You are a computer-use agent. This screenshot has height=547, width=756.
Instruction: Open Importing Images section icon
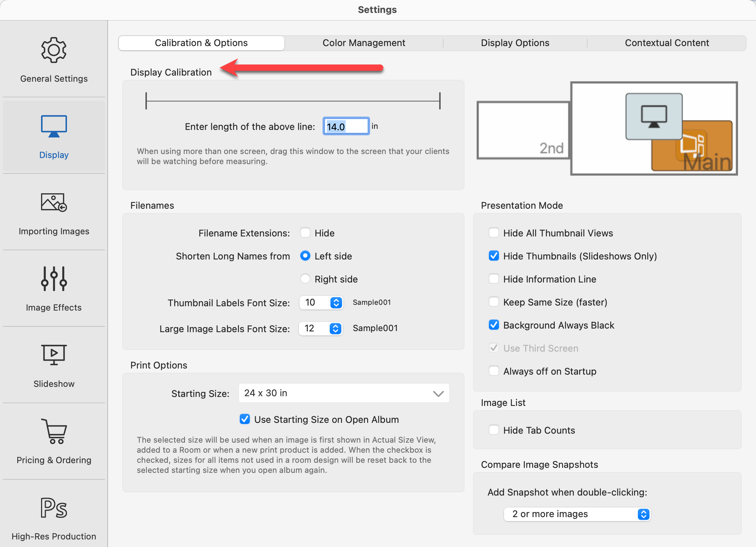click(54, 203)
